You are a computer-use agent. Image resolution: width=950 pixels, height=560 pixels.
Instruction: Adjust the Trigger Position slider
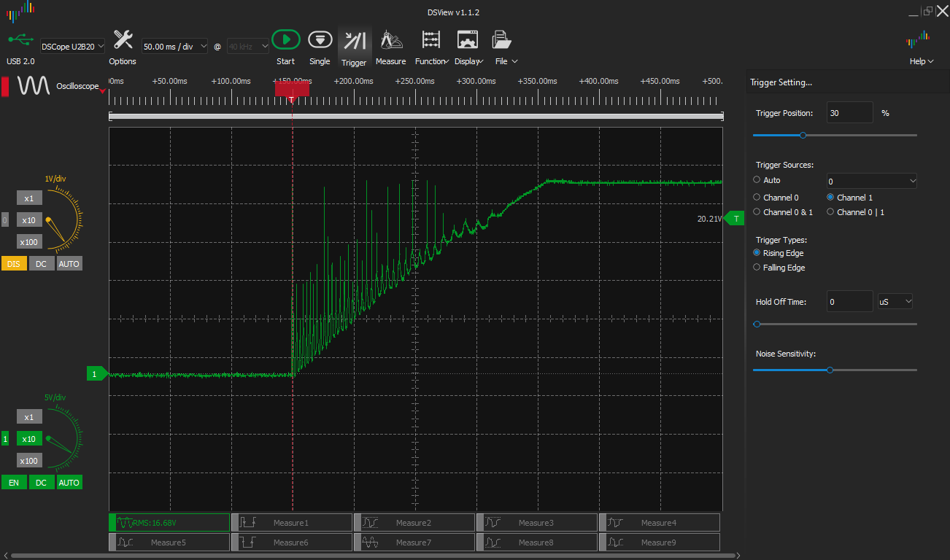835,135
